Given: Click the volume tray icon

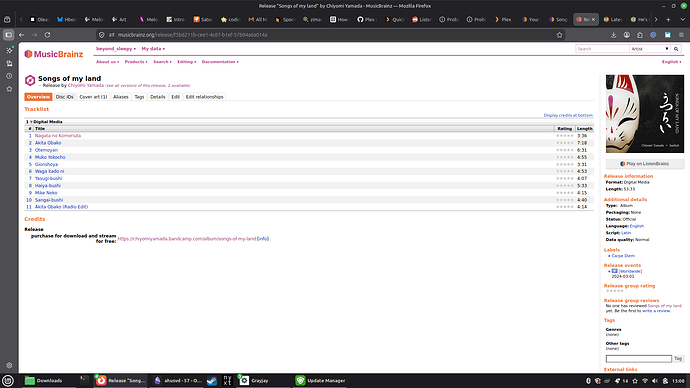Looking at the screenshot, I should click(x=655, y=381).
